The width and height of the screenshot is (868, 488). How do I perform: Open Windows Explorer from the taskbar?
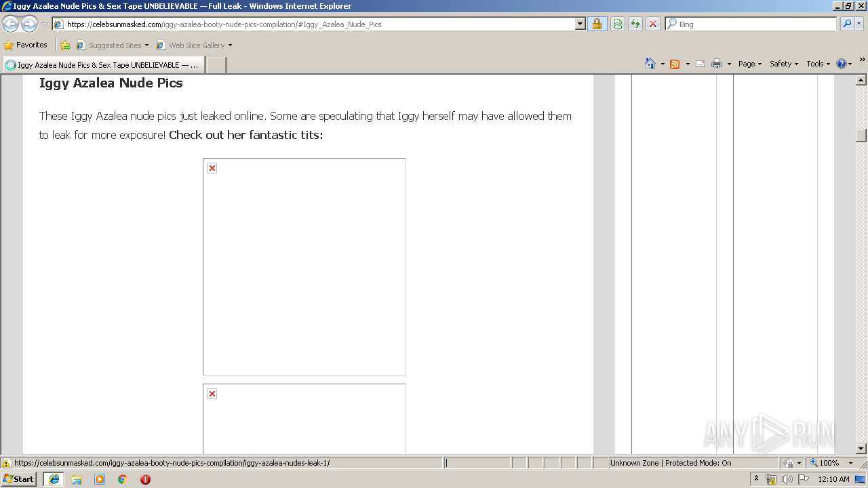pos(77,479)
